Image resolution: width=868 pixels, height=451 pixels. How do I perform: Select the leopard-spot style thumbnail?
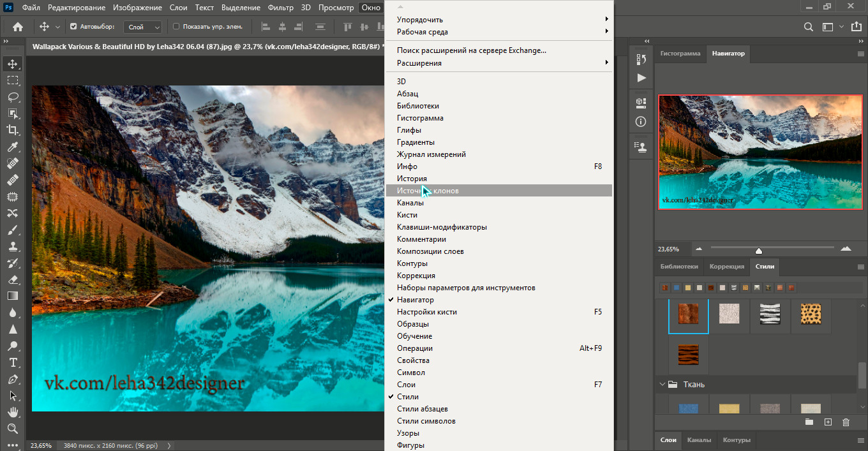811,313
